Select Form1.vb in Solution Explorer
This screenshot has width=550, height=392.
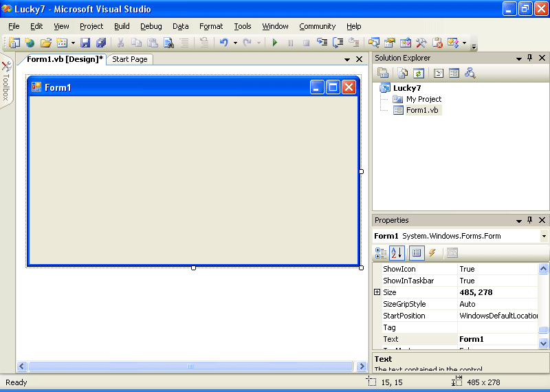point(422,110)
